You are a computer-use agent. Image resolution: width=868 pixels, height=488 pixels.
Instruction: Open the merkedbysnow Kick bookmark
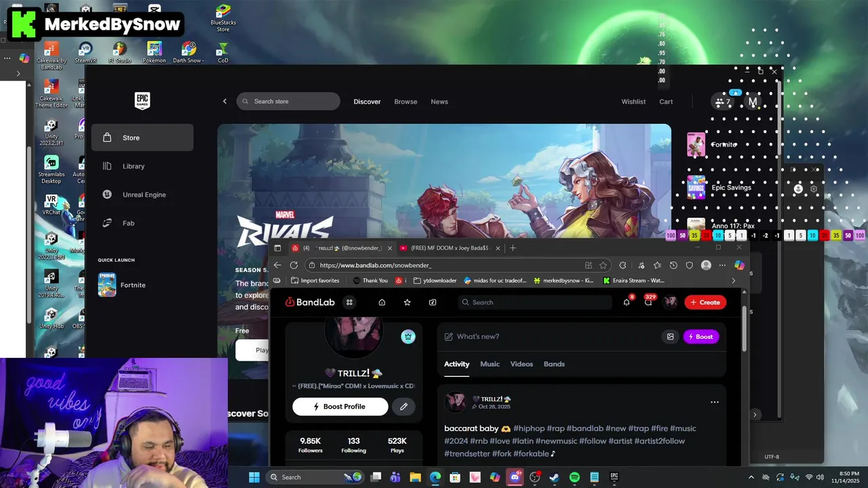(x=564, y=281)
